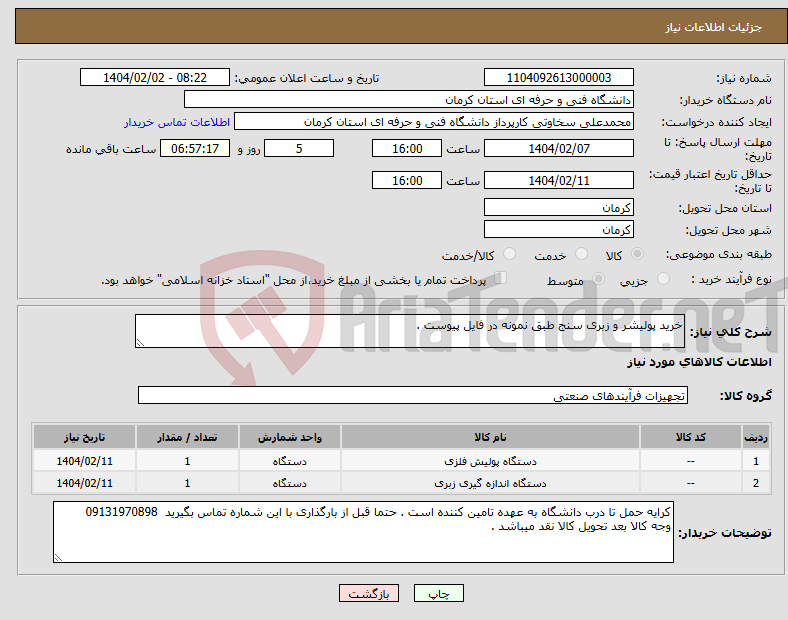Viewport: 788px width, 620px height.
Task: Toggle the اسناد خزانه اسلامی payment checkbox
Action: tap(500, 278)
